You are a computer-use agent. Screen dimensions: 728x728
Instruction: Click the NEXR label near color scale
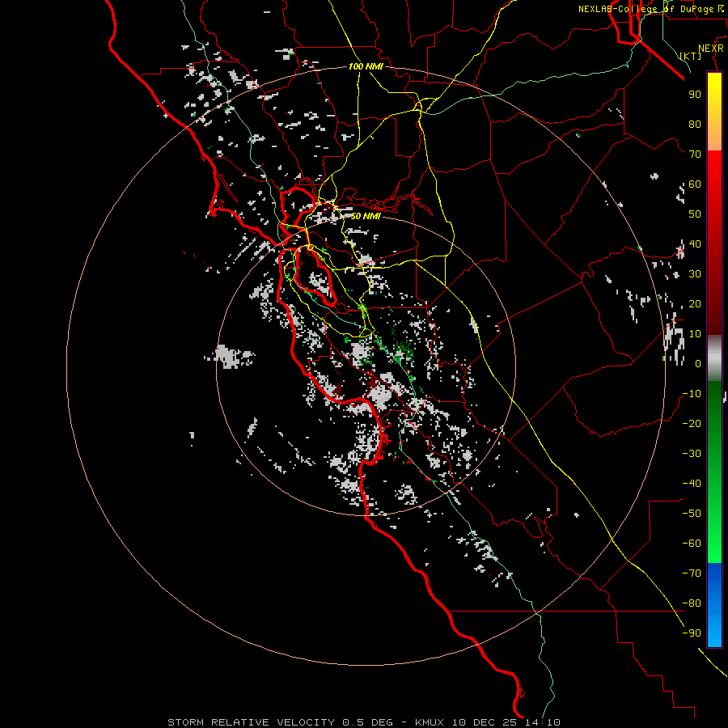coord(710,49)
